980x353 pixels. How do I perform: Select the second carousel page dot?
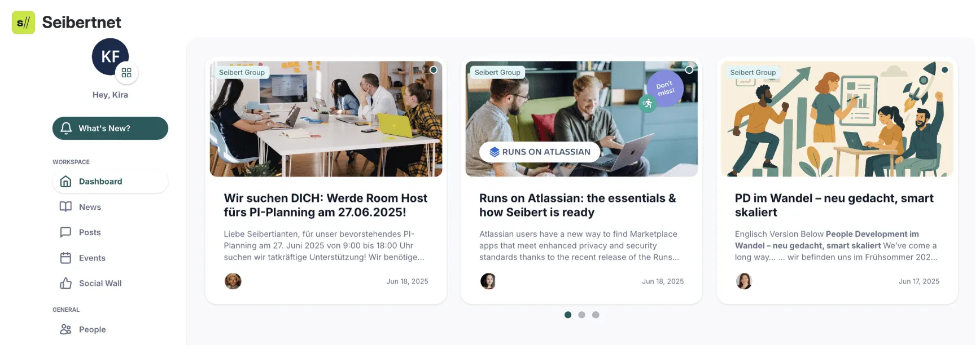coord(581,315)
